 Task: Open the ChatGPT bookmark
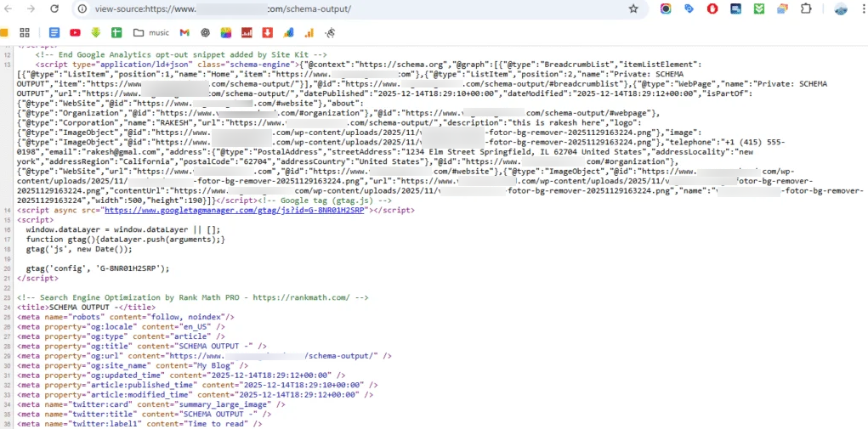206,32
